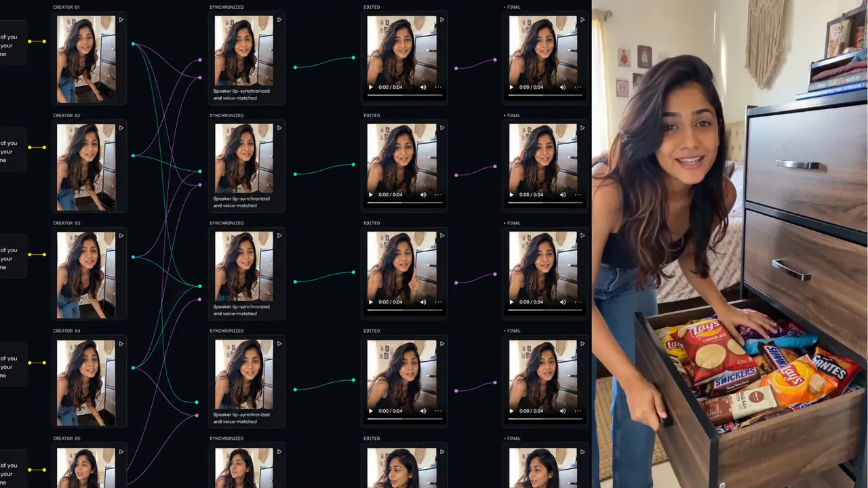Screen dimensions: 868x488
Task: Start playback in Creator 03 row's Final video player
Action: [x=513, y=302]
